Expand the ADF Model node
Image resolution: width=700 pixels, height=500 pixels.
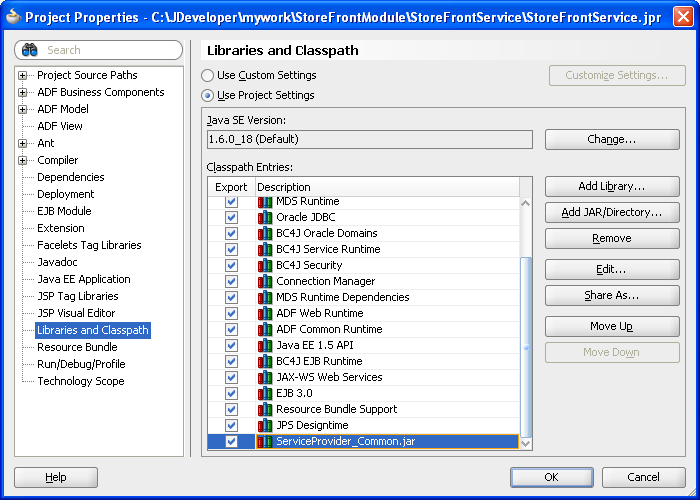(x=22, y=109)
